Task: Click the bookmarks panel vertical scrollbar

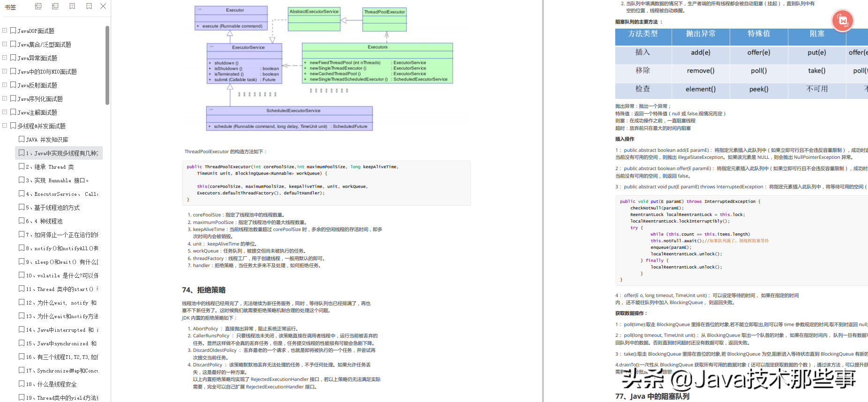Action: tap(107, 66)
